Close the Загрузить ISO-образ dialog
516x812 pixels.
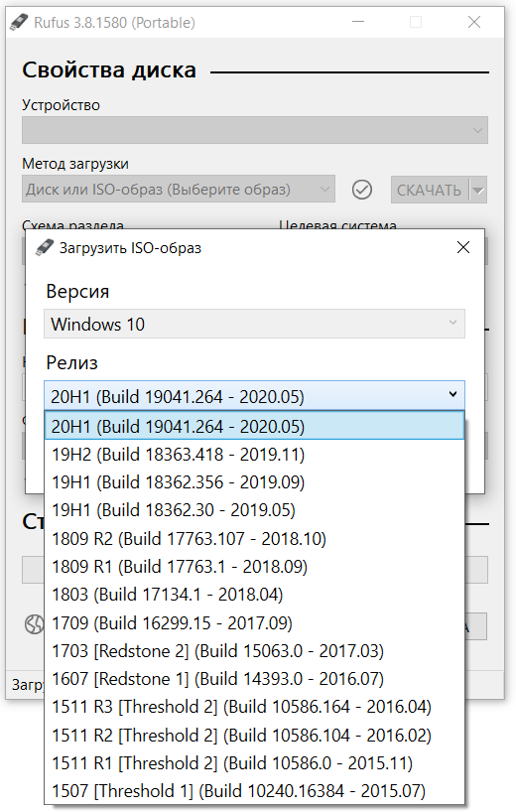click(463, 247)
